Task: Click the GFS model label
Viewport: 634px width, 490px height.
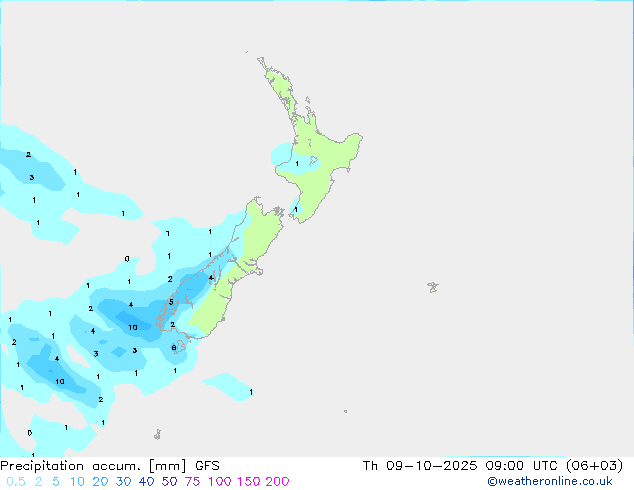Action: point(207,466)
